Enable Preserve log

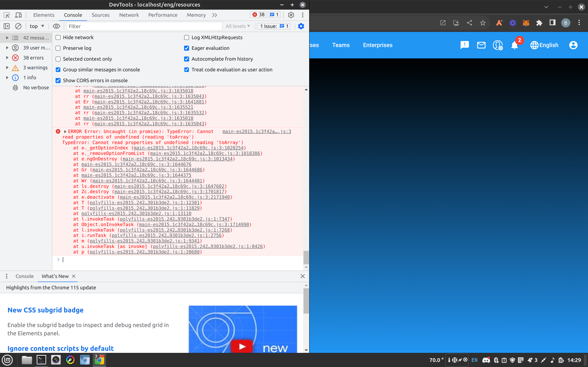58,48
